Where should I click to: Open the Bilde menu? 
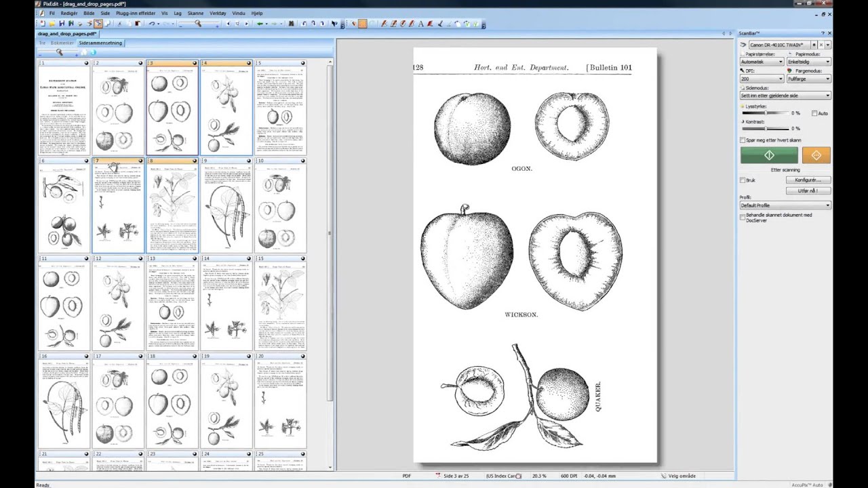(89, 13)
